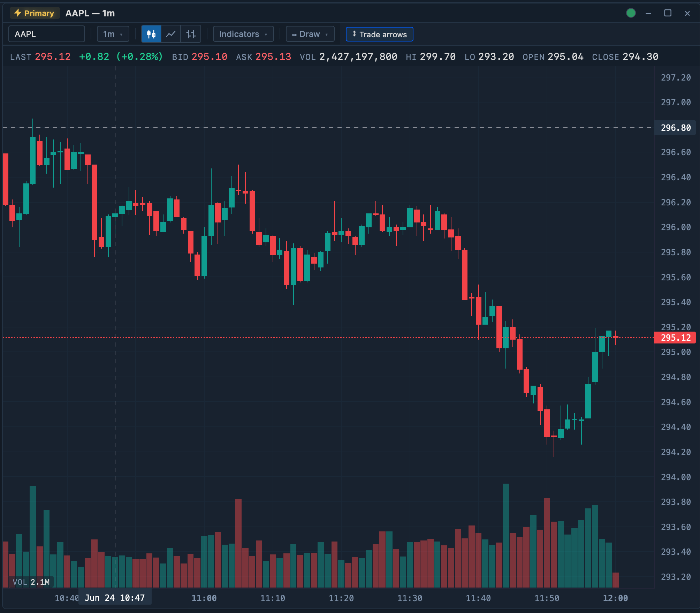
Task: Click the 296.80 crosshair price label
Action: (675, 128)
